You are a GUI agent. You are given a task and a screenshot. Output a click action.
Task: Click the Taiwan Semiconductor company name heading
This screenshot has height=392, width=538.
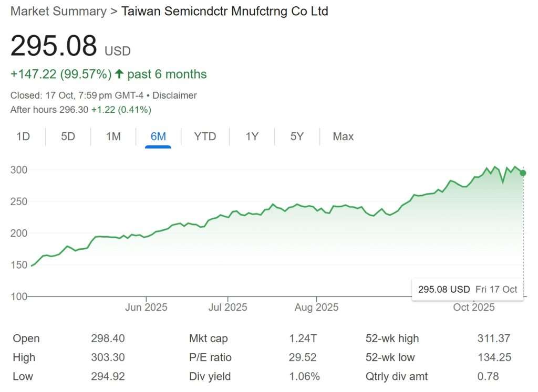[x=225, y=11]
